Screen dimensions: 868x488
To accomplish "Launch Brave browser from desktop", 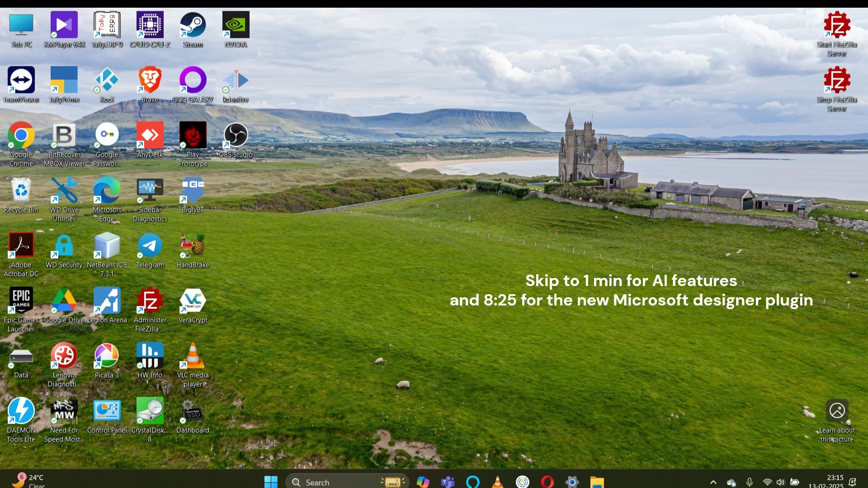I will 150,85.
